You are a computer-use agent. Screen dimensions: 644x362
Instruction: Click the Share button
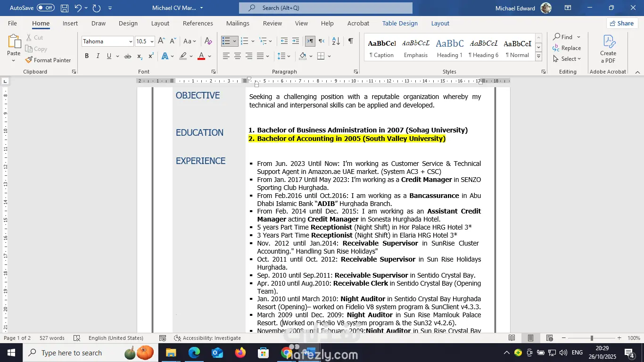pyautogui.click(x=621, y=23)
